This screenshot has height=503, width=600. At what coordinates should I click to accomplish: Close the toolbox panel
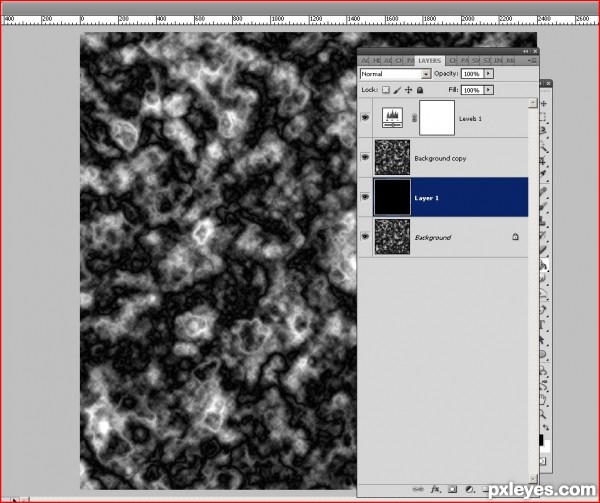click(548, 83)
